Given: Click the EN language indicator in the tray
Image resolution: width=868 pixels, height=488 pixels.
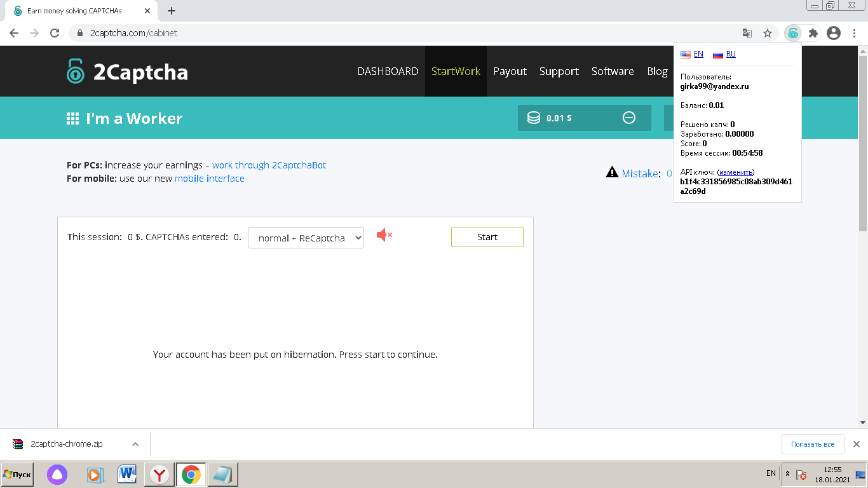Looking at the screenshot, I should click(771, 473).
